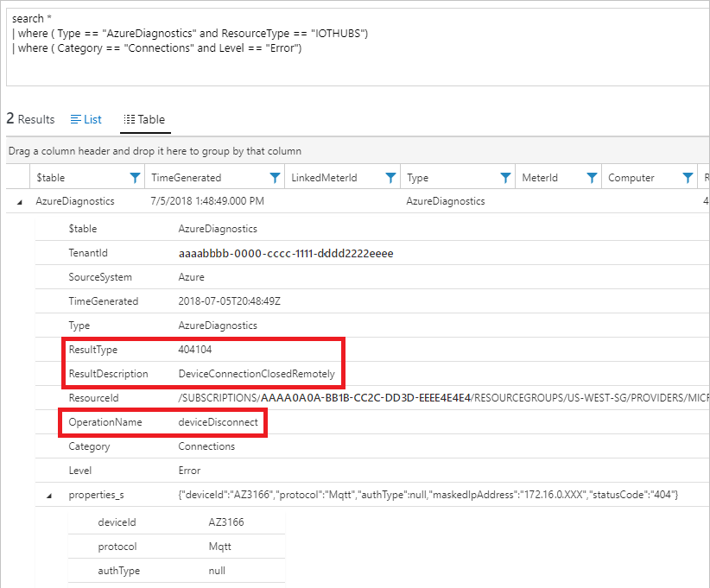This screenshot has width=710, height=588.
Task: Open the filter for the TimeGenerated column
Action: pyautogui.click(x=274, y=176)
